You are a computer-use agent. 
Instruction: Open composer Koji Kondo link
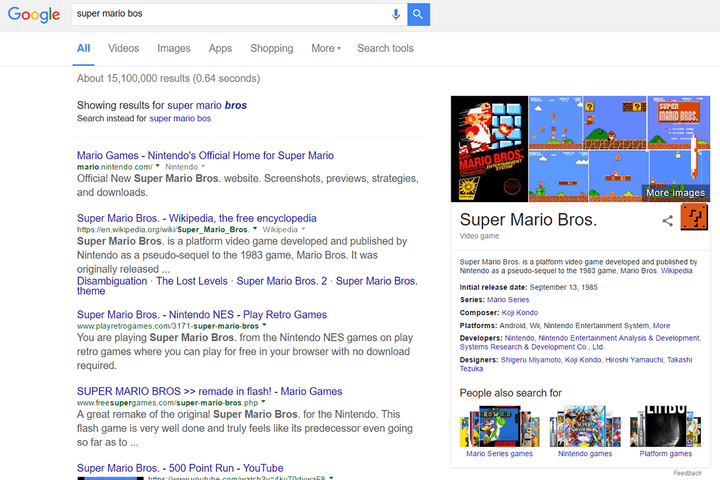pyautogui.click(x=520, y=313)
